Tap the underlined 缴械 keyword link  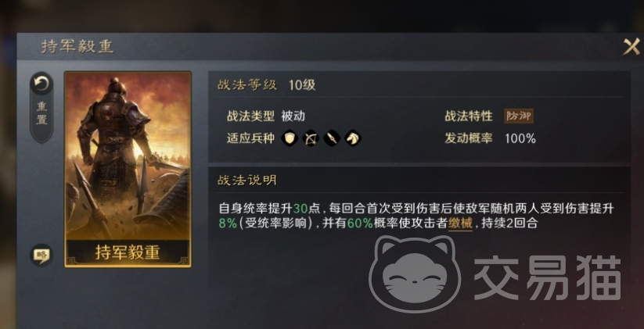[x=460, y=224]
